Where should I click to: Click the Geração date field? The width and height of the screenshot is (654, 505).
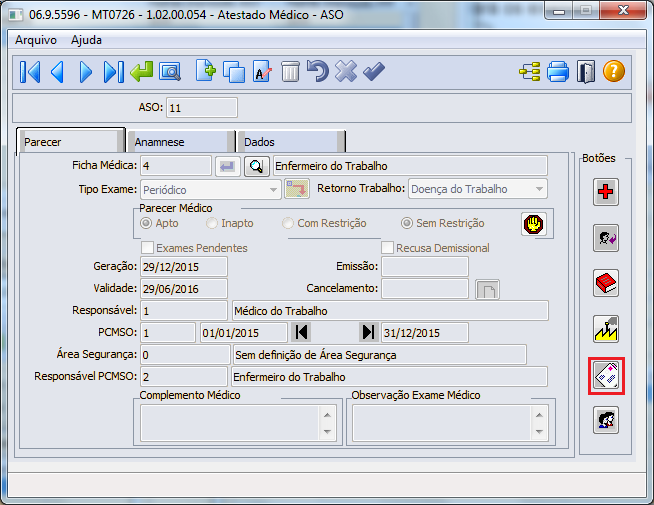coord(184,267)
